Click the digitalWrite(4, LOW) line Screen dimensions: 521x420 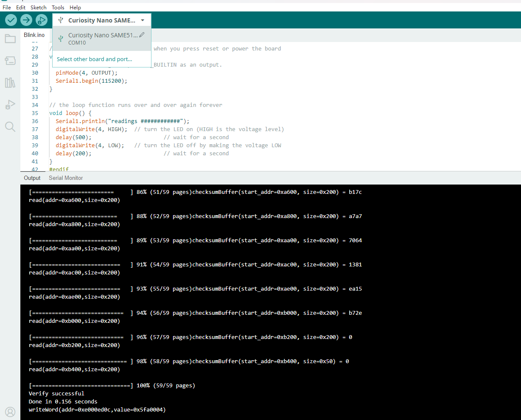pos(168,145)
